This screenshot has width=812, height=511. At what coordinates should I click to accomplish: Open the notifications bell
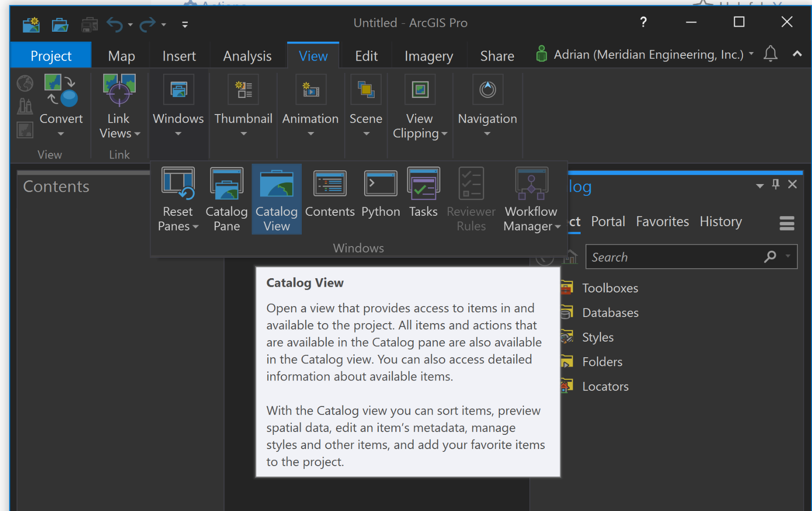click(770, 54)
